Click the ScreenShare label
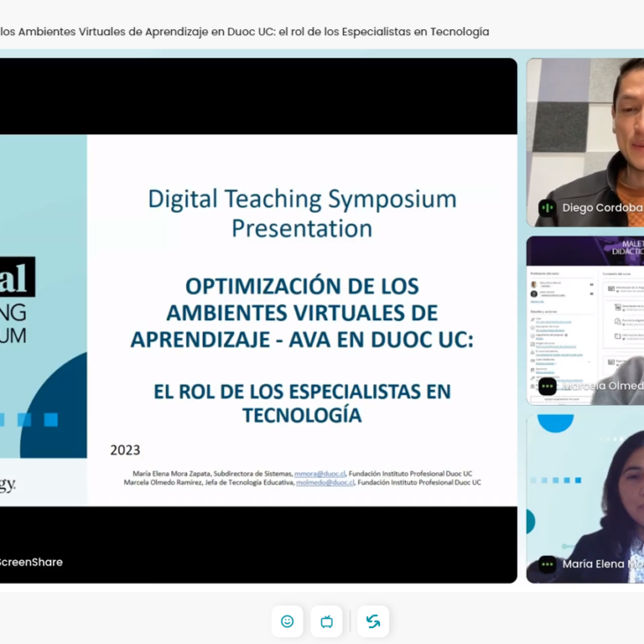The image size is (644, 644). tap(31, 562)
